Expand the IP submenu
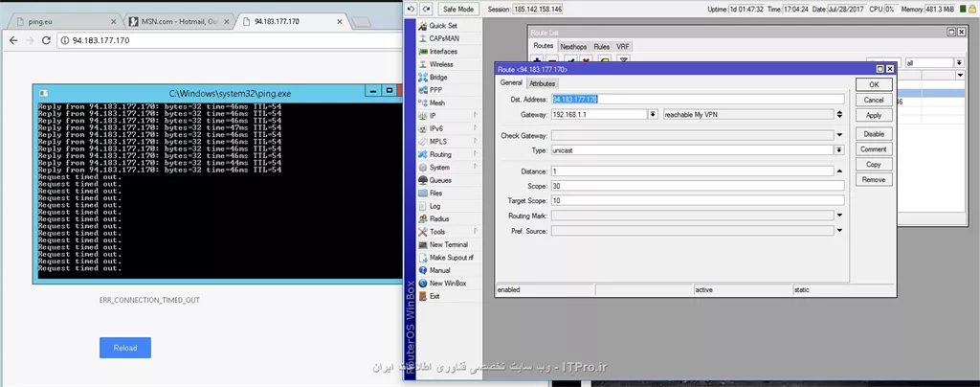 [476, 116]
